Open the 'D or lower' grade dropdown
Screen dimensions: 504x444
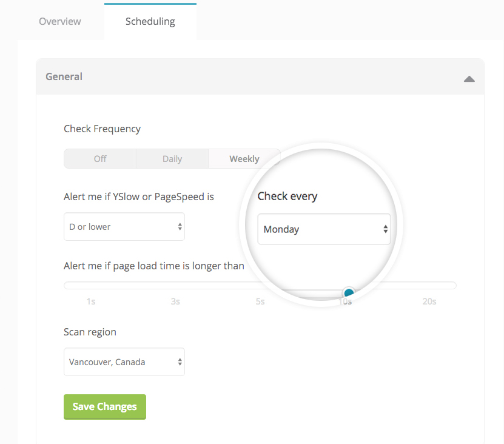click(124, 227)
